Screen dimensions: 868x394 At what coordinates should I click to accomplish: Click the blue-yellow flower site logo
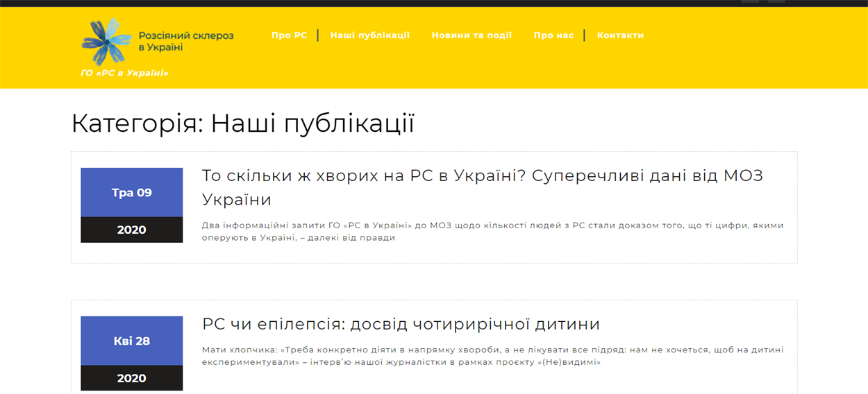(106, 42)
